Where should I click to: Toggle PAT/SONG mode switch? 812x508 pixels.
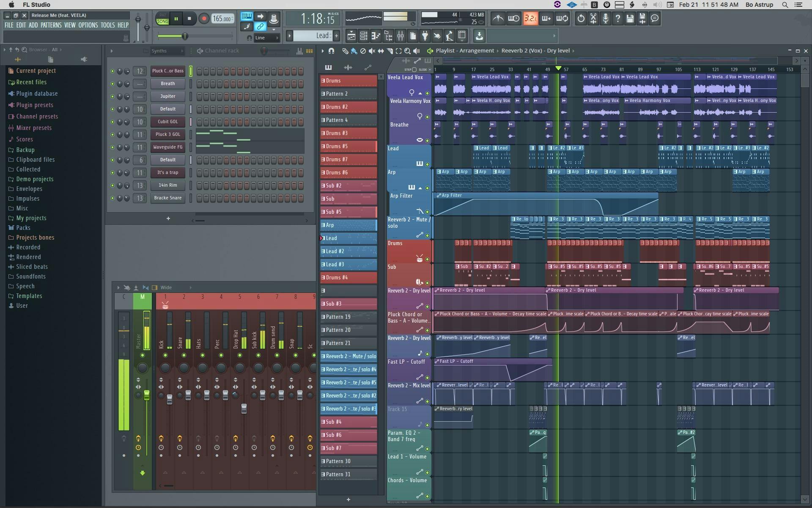[162, 19]
